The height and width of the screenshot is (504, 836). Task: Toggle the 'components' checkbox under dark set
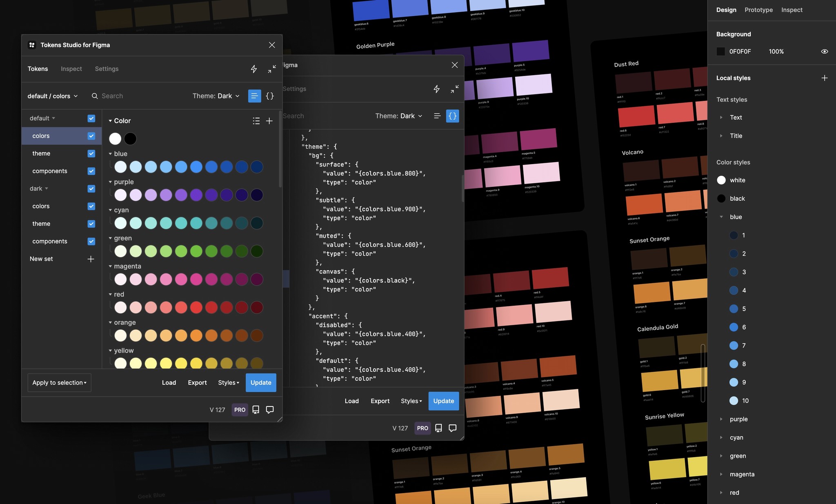coord(91,241)
